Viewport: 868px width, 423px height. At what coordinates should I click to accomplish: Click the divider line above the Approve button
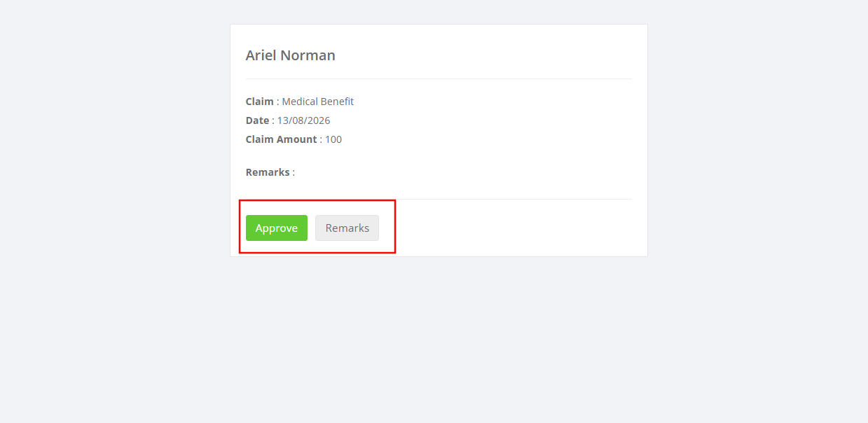pyautogui.click(x=439, y=199)
